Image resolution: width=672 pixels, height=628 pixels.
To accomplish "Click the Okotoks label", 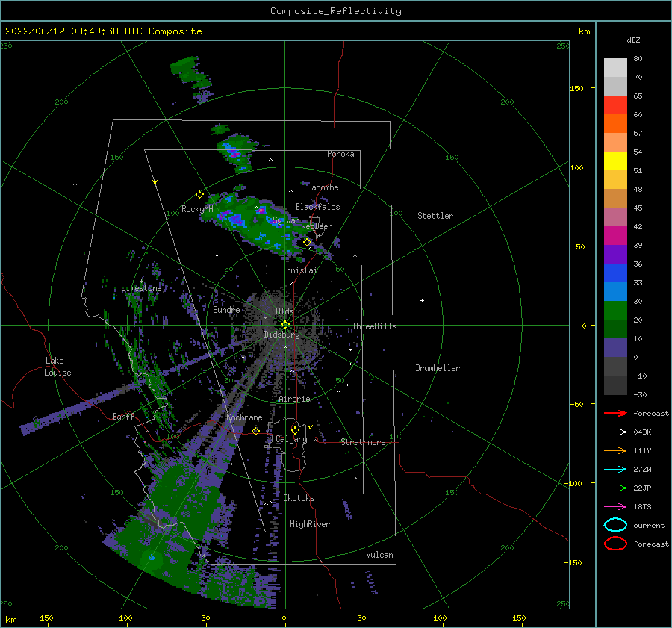I will tap(299, 497).
